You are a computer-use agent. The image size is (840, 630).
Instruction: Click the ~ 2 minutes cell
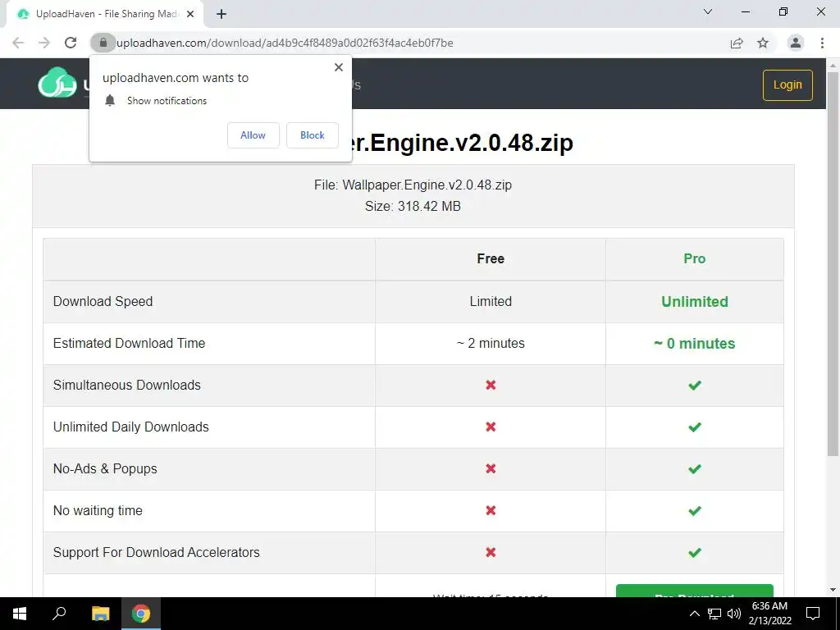click(491, 344)
